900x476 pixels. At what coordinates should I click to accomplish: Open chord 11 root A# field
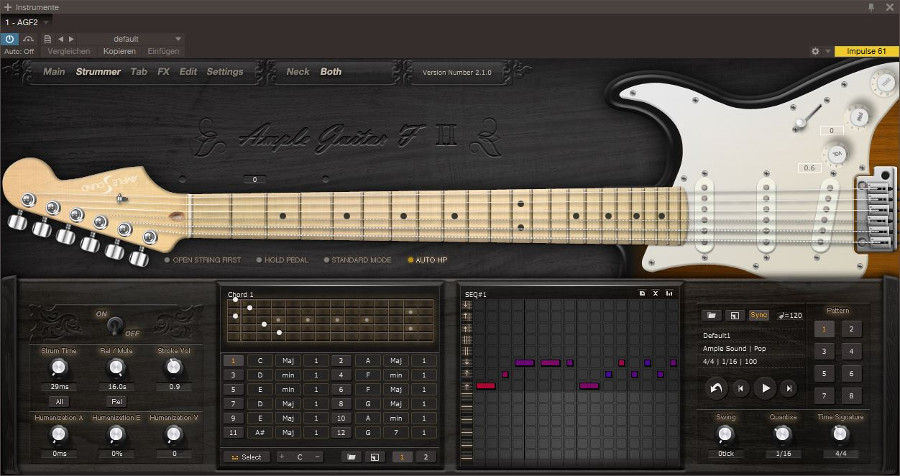260,432
